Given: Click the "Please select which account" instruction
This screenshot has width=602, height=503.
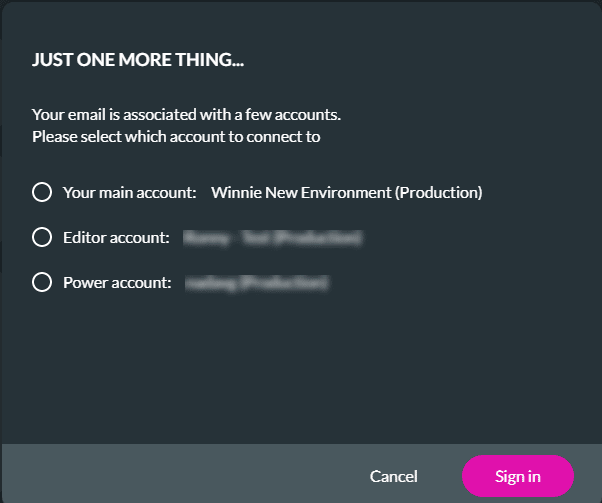Looking at the screenshot, I should click(176, 137).
